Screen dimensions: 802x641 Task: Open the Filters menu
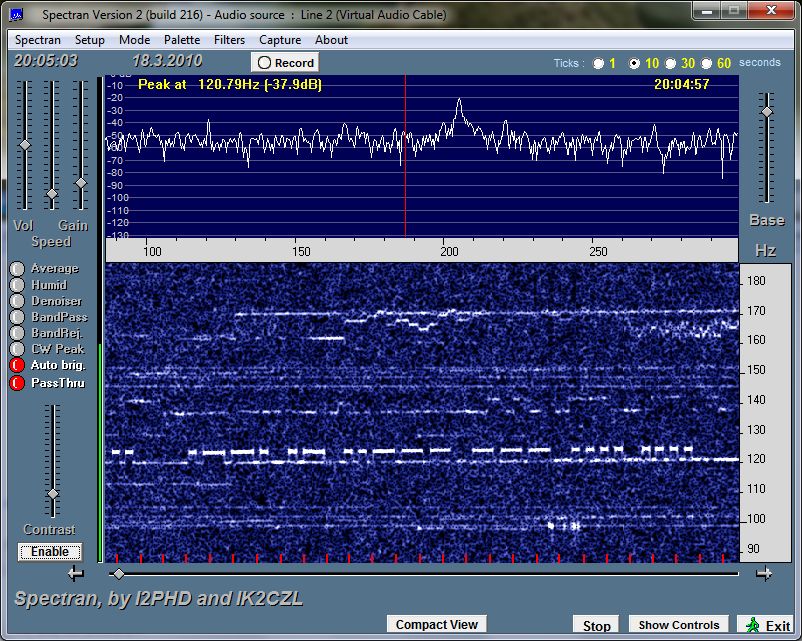coord(229,40)
